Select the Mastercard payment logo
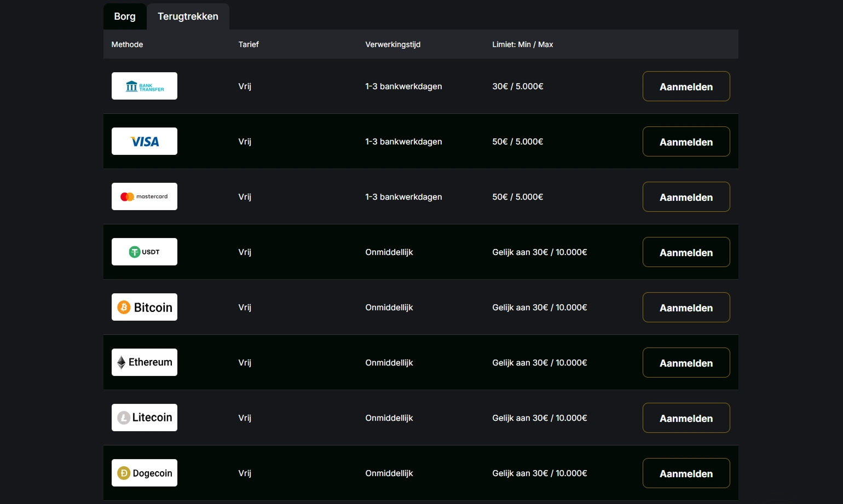 pos(145,196)
